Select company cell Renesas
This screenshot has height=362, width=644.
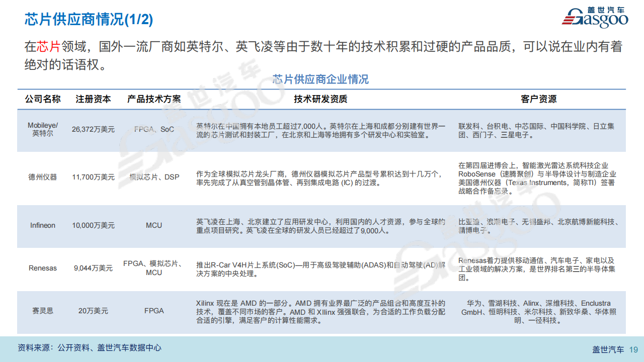point(43,268)
